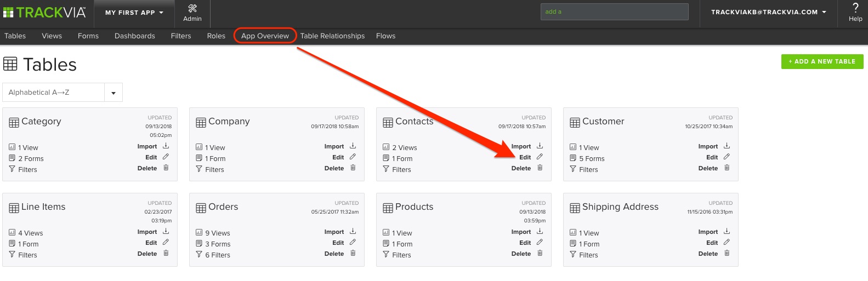The height and width of the screenshot is (281, 868).
Task: Click the trash icon on Shipping Address card
Action: click(727, 253)
